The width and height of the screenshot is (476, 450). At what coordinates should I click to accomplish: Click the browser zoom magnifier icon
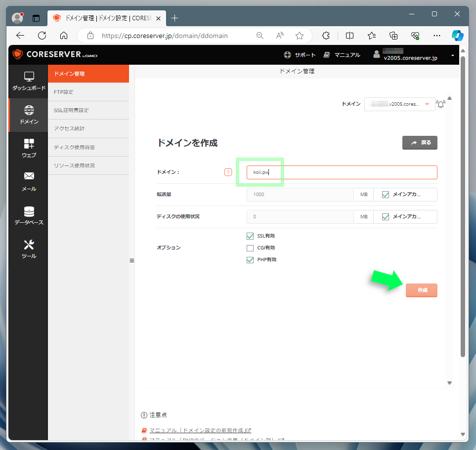260,36
